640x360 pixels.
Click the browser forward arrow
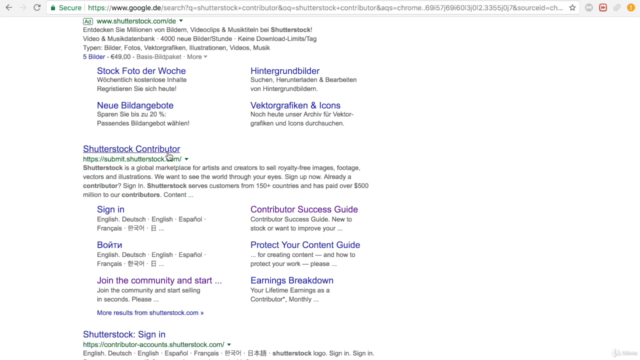click(23, 7)
